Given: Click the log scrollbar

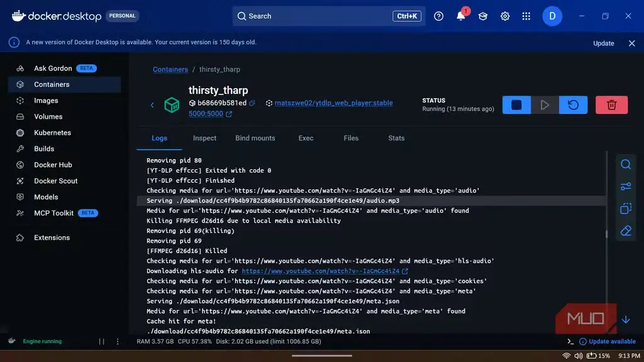Looking at the screenshot, I should [x=607, y=234].
